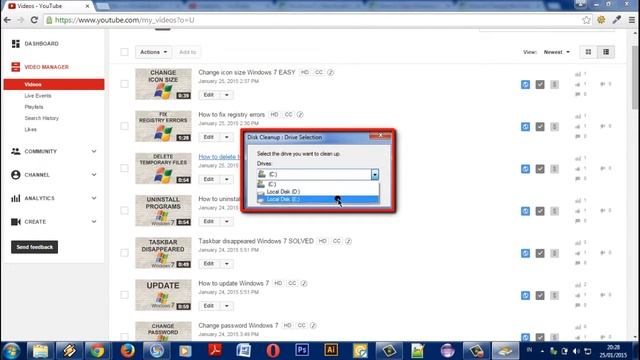
Task: Open Adobe Reader from taskbar
Action: coord(215,351)
